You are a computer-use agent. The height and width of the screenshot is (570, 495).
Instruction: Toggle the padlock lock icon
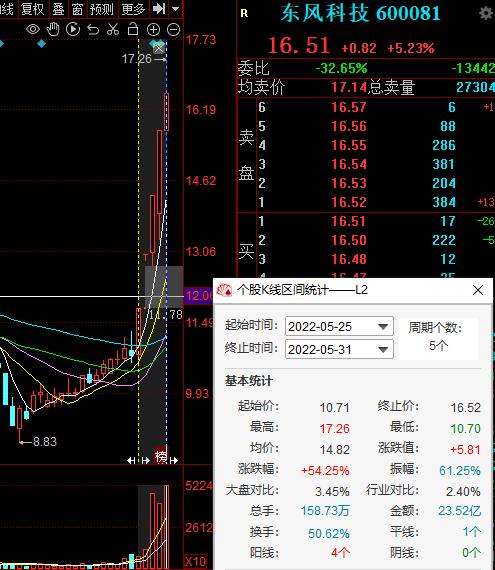pos(133,29)
